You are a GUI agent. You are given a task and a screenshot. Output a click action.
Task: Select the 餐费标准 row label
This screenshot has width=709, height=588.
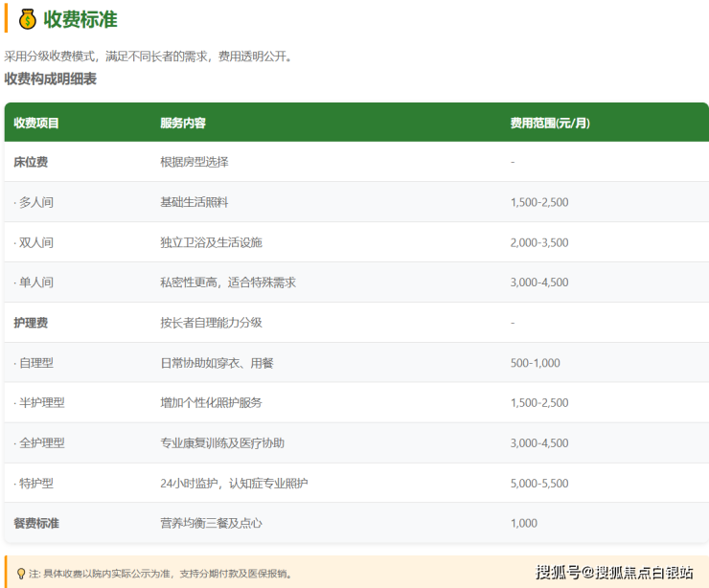coord(37,524)
